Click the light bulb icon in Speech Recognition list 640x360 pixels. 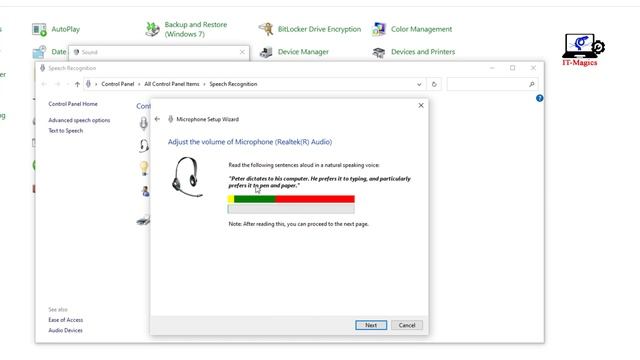[x=144, y=168]
